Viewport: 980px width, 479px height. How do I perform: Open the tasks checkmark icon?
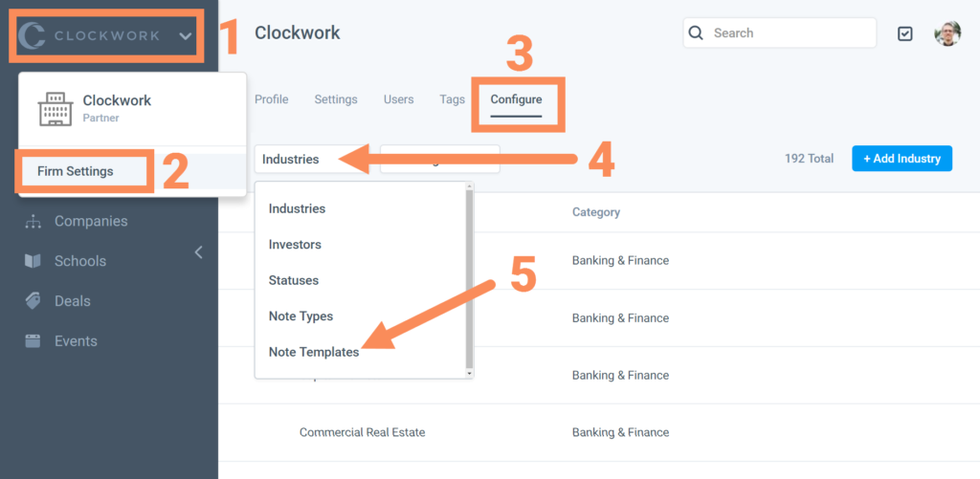tap(905, 33)
